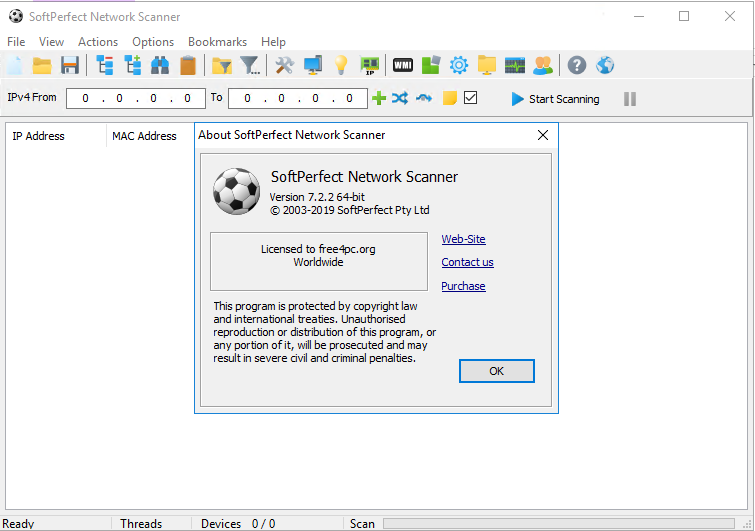Toggle checkbox next to yellow note
The width and height of the screenshot is (755, 531).
point(470,98)
